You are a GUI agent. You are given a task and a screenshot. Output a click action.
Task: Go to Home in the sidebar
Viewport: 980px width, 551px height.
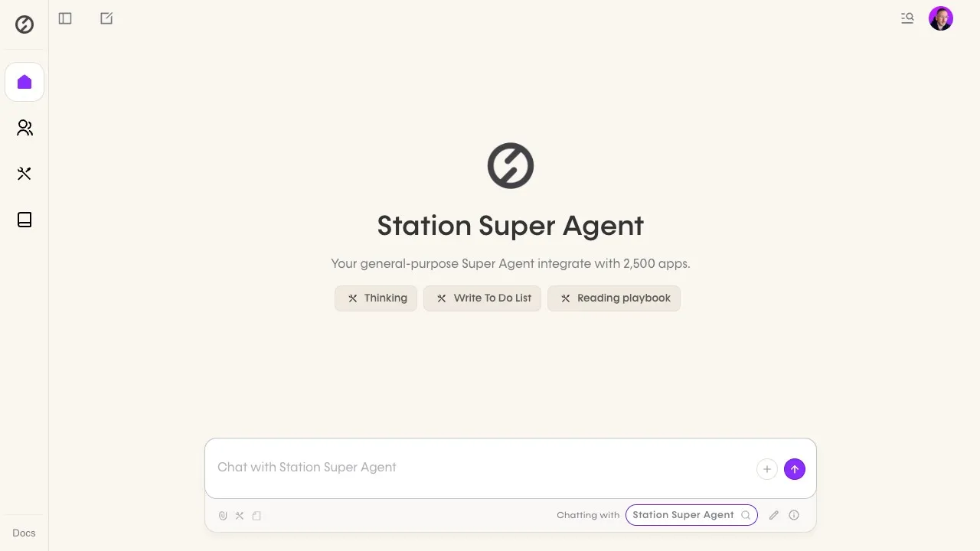pyautogui.click(x=24, y=82)
